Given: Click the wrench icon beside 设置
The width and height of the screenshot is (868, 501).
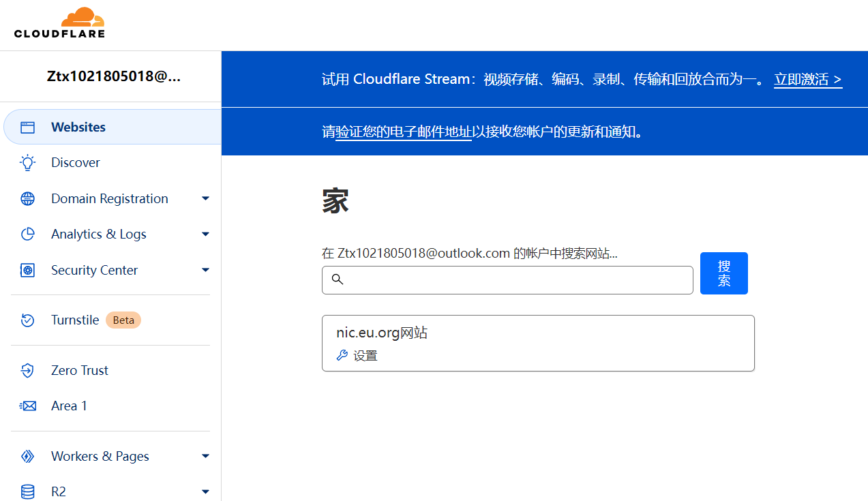Looking at the screenshot, I should point(342,355).
